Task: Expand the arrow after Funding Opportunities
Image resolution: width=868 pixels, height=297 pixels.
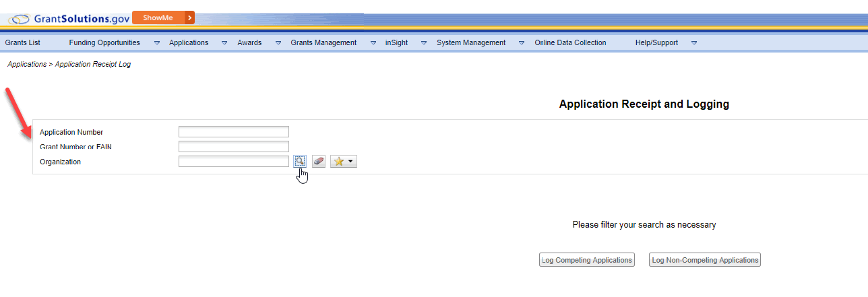Action: [x=157, y=43]
